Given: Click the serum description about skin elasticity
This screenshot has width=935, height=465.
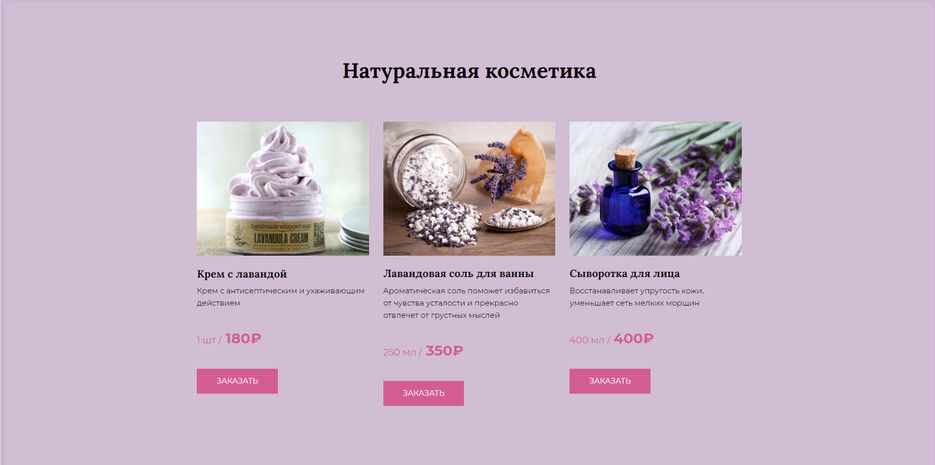Looking at the screenshot, I should click(x=636, y=297).
